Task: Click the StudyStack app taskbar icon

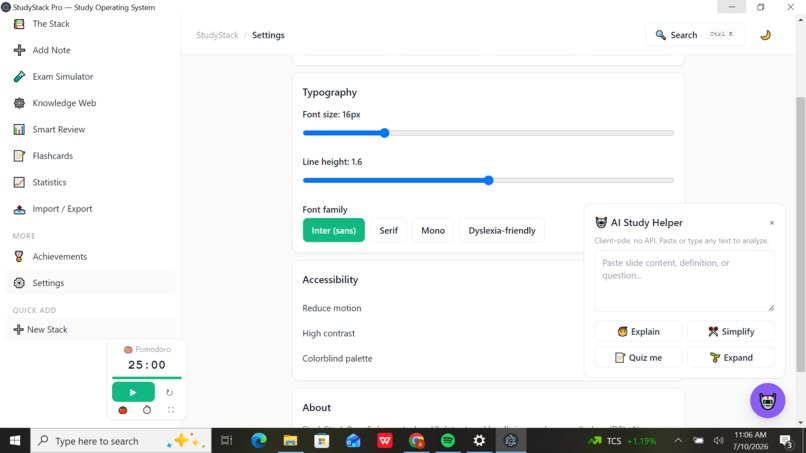Action: pyautogui.click(x=510, y=441)
